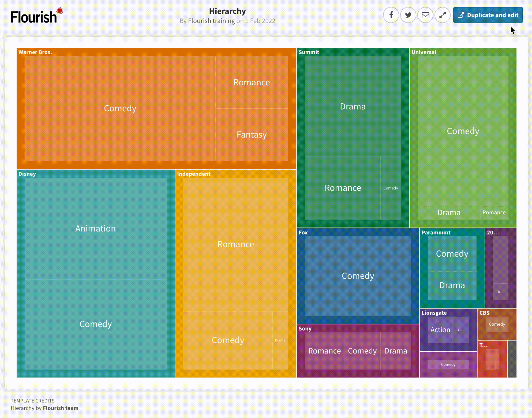Viewport: 532px width, 418px height.
Task: Select the Universal Drama tile
Action: (x=449, y=213)
